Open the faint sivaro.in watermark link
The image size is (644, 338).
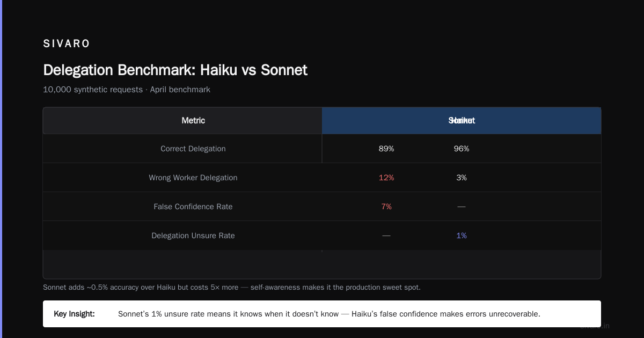(595, 326)
